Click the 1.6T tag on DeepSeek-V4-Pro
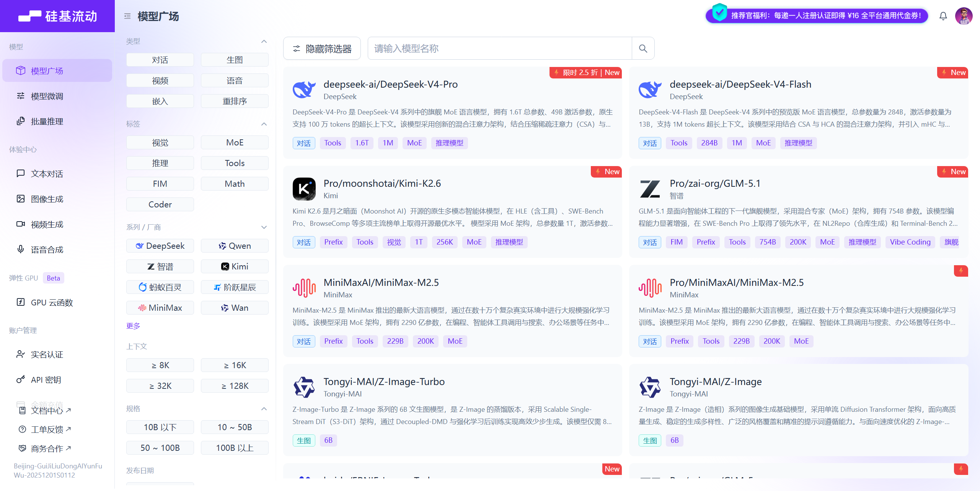The width and height of the screenshot is (980, 491). [362, 143]
